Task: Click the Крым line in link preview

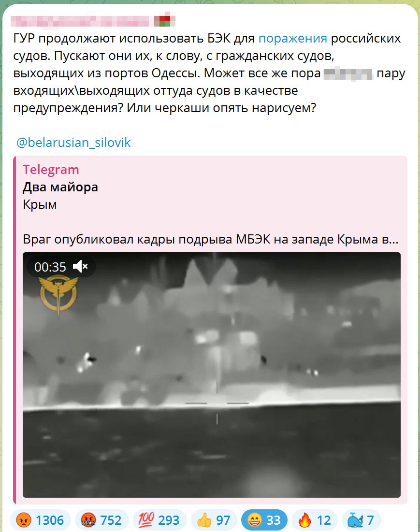Action: (40, 204)
